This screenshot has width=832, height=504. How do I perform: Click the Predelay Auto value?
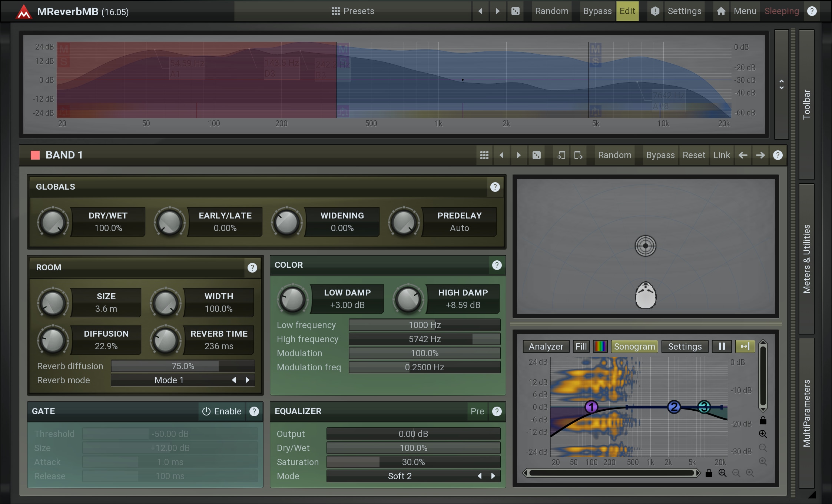click(459, 228)
